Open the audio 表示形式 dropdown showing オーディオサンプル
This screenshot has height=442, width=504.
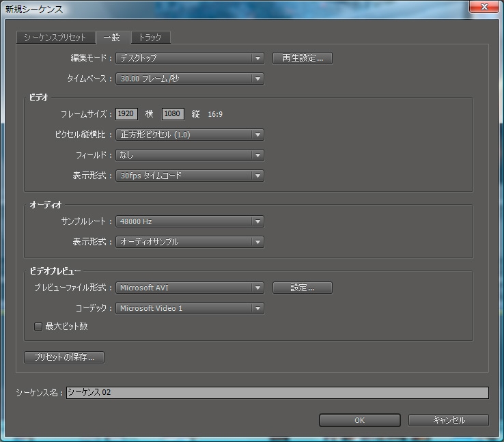[190, 242]
